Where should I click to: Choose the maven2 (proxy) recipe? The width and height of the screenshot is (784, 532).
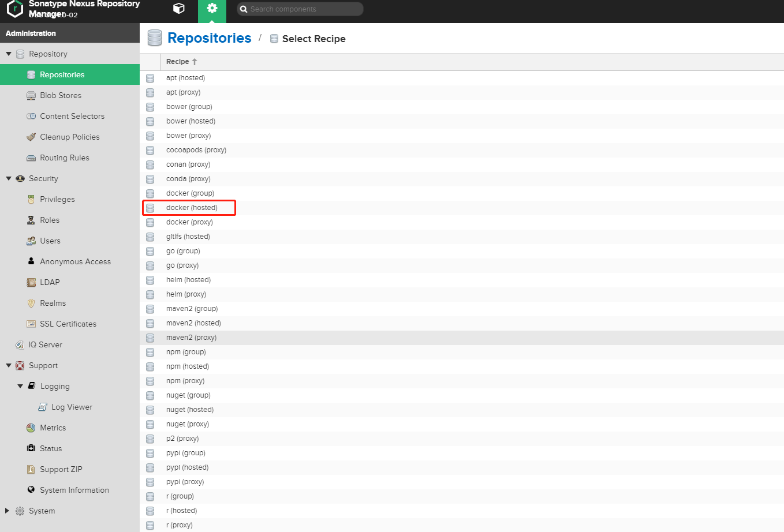coord(192,337)
